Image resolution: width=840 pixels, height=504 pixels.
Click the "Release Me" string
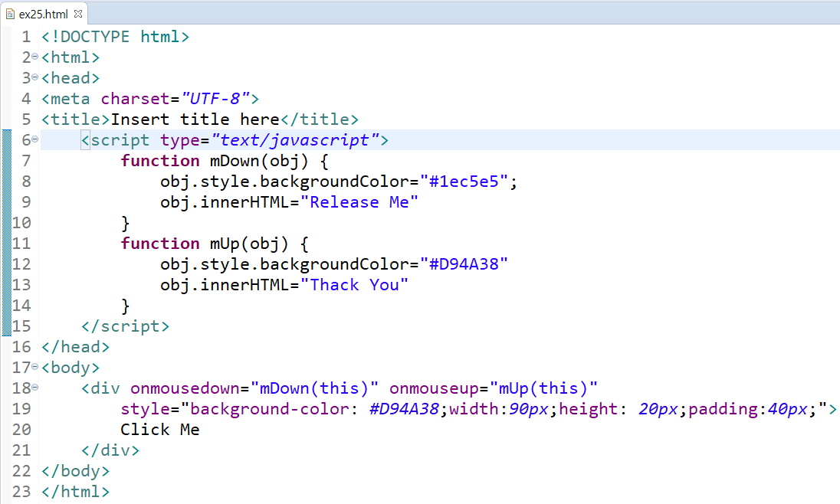click(359, 202)
